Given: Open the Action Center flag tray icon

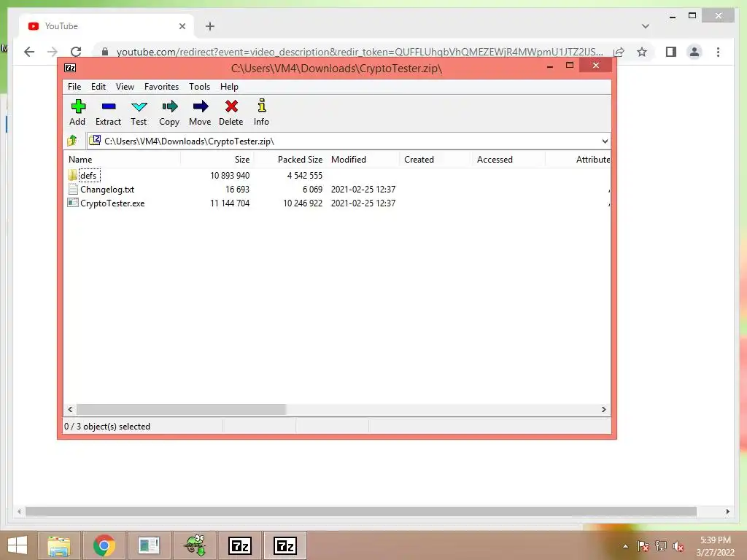Looking at the screenshot, I should point(643,546).
